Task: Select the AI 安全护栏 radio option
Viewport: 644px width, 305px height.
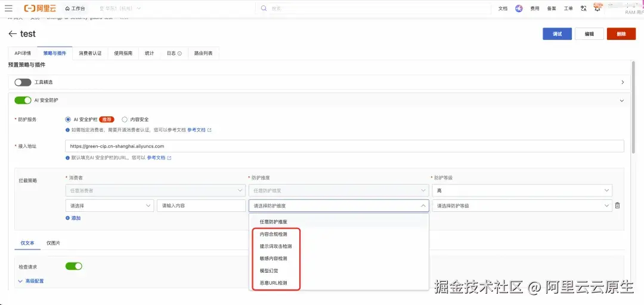Action: tap(68, 119)
